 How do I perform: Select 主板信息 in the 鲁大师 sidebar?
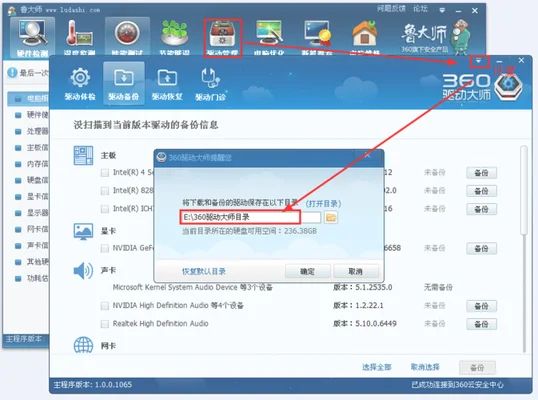[32, 148]
